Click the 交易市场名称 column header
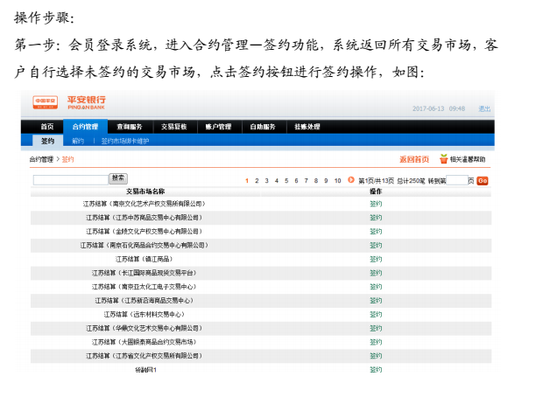This screenshot has width=550, height=397. coord(145,191)
